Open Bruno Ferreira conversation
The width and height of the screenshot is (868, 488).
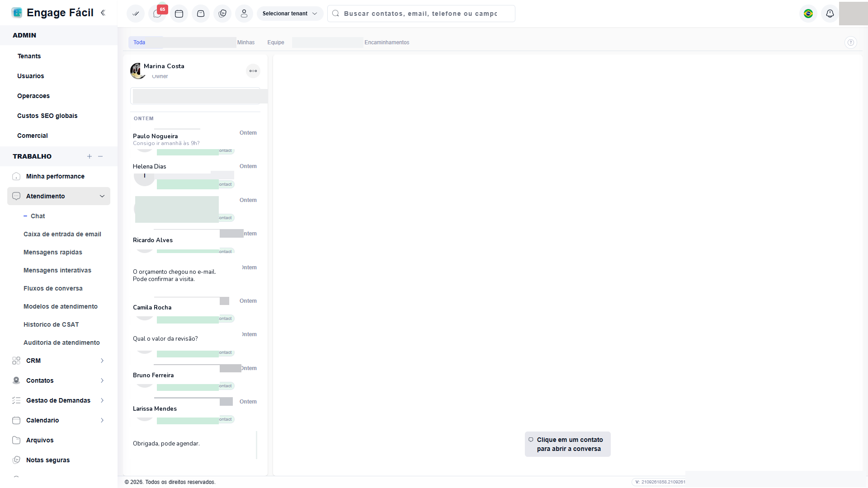[x=195, y=378]
